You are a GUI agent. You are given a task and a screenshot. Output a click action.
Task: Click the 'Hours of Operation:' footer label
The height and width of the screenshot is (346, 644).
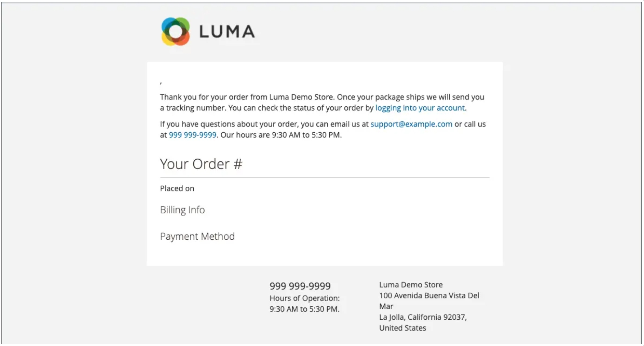[305, 298]
